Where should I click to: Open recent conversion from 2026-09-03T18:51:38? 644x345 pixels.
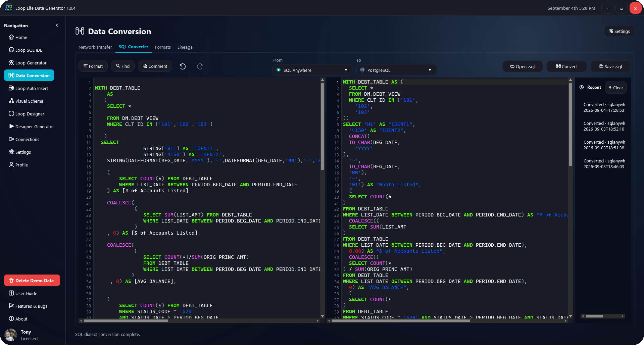click(604, 145)
